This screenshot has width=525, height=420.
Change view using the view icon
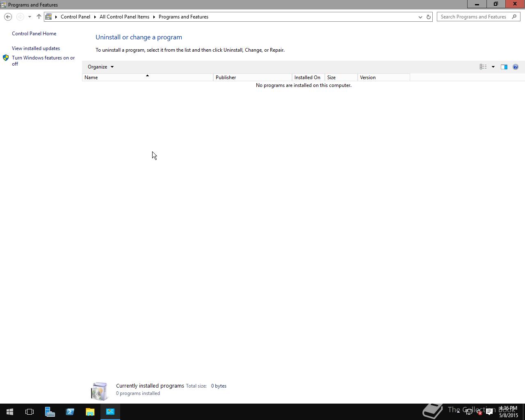tap(483, 67)
